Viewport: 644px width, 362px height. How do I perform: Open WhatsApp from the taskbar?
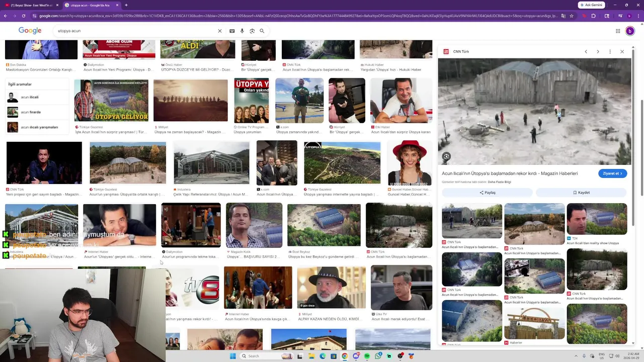click(378, 356)
